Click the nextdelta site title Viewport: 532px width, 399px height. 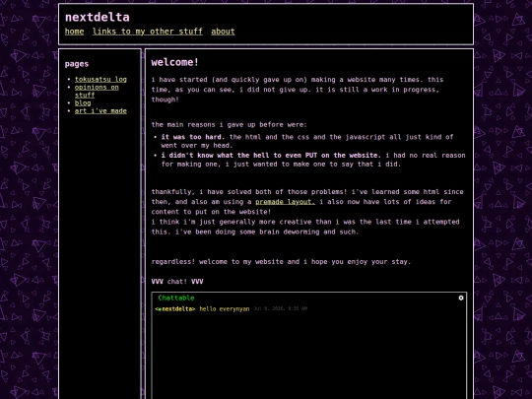pyautogui.click(x=98, y=18)
